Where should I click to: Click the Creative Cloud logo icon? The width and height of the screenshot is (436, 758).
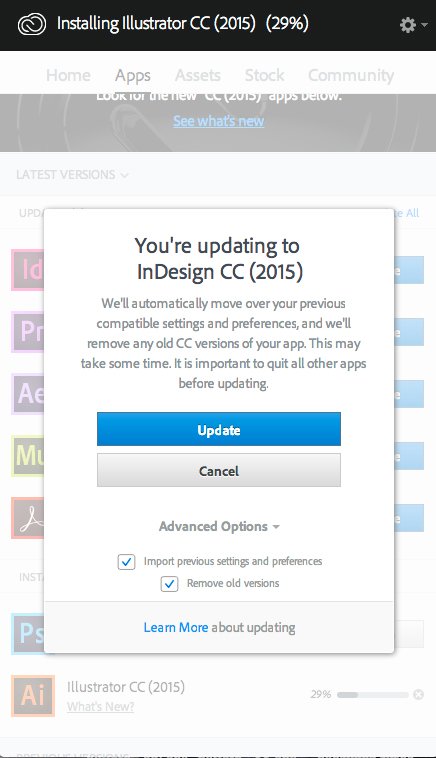(32, 24)
